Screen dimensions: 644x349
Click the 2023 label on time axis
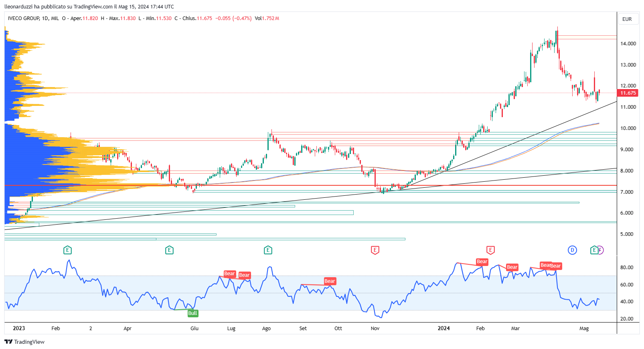pos(19,328)
